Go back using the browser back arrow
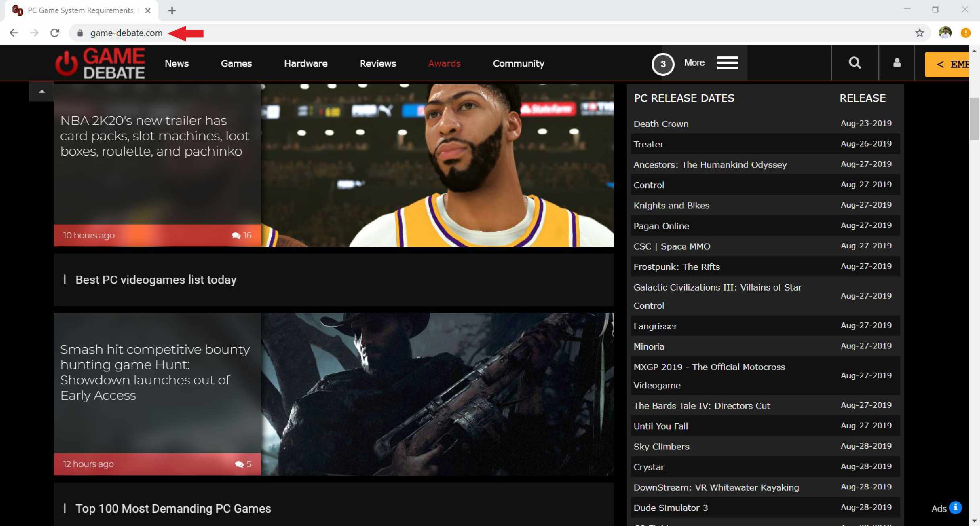980x526 pixels. coord(14,33)
